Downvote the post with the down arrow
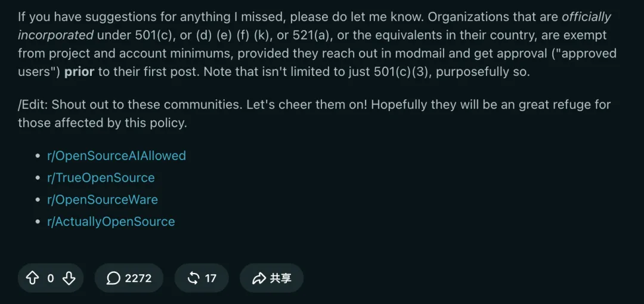This screenshot has height=304, width=644. pos(69,278)
